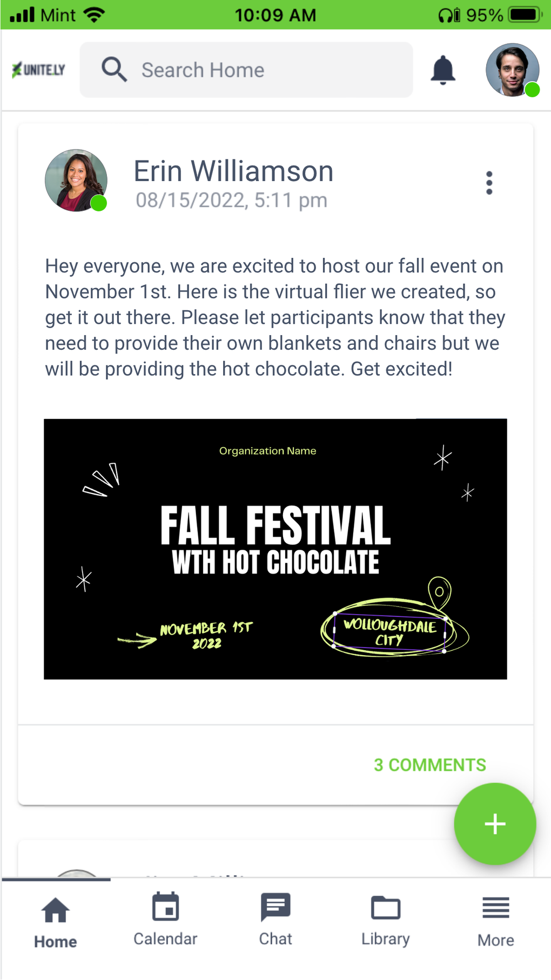
Task: Tap the Home house icon
Action: pos(56,910)
